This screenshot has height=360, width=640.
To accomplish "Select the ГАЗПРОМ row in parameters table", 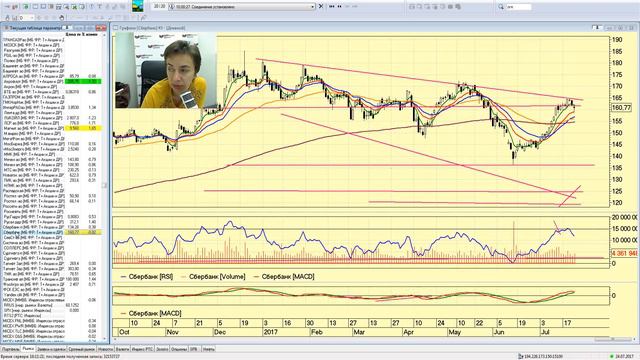I will [51, 97].
